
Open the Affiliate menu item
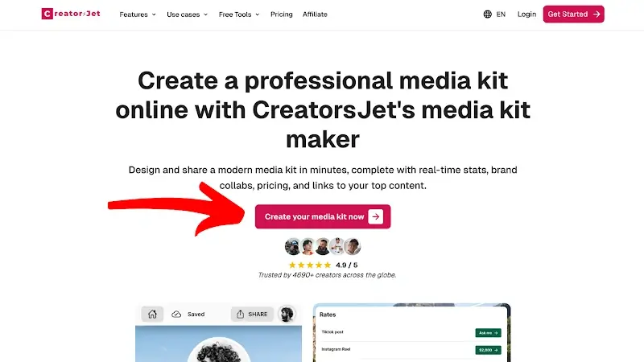point(316,14)
